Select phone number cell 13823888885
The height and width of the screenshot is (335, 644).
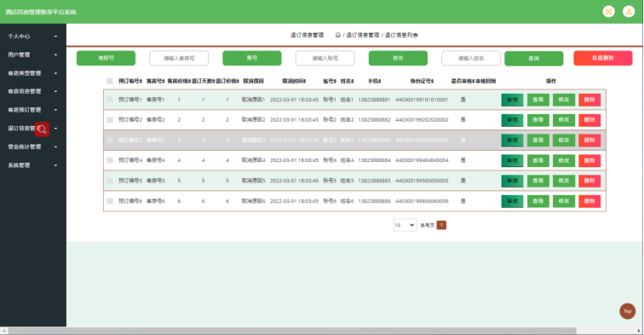[374, 181]
